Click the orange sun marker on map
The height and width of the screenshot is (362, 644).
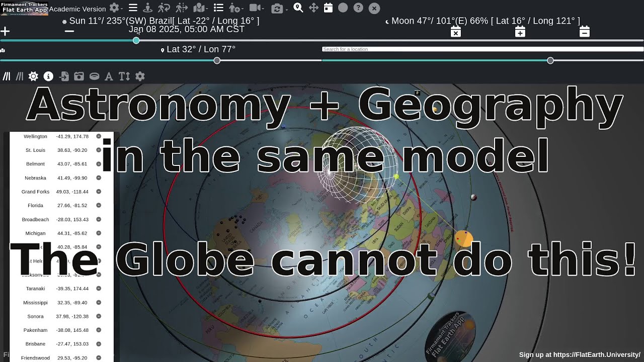(x=464, y=239)
